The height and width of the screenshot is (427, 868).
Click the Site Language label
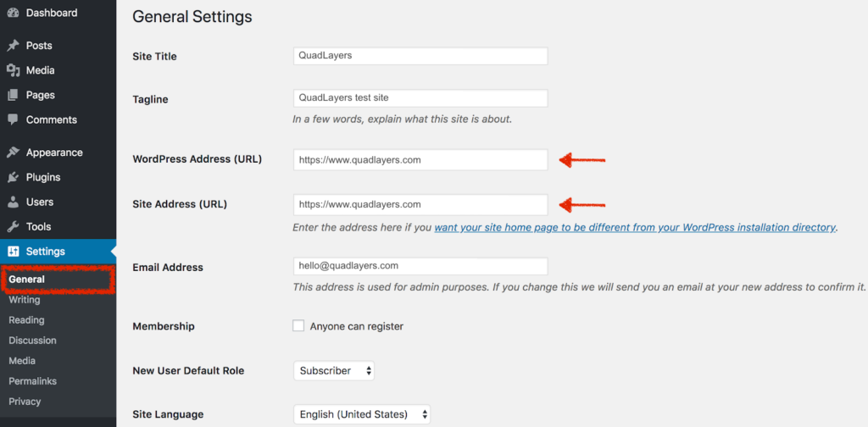coord(168,414)
